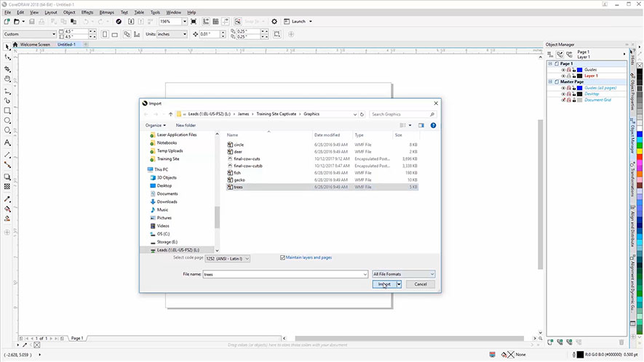Image resolution: width=644 pixels, height=362 pixels.
Task: Click the Cancel button in Import dialog
Action: (x=421, y=284)
